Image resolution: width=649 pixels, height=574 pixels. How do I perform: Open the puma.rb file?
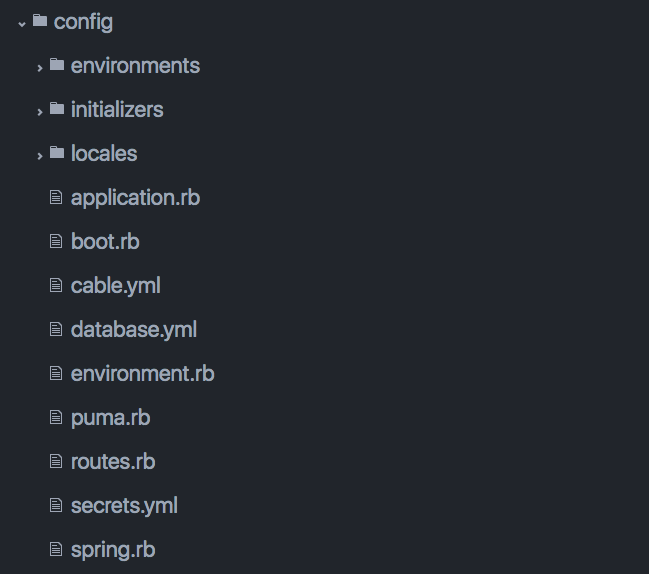(111, 418)
